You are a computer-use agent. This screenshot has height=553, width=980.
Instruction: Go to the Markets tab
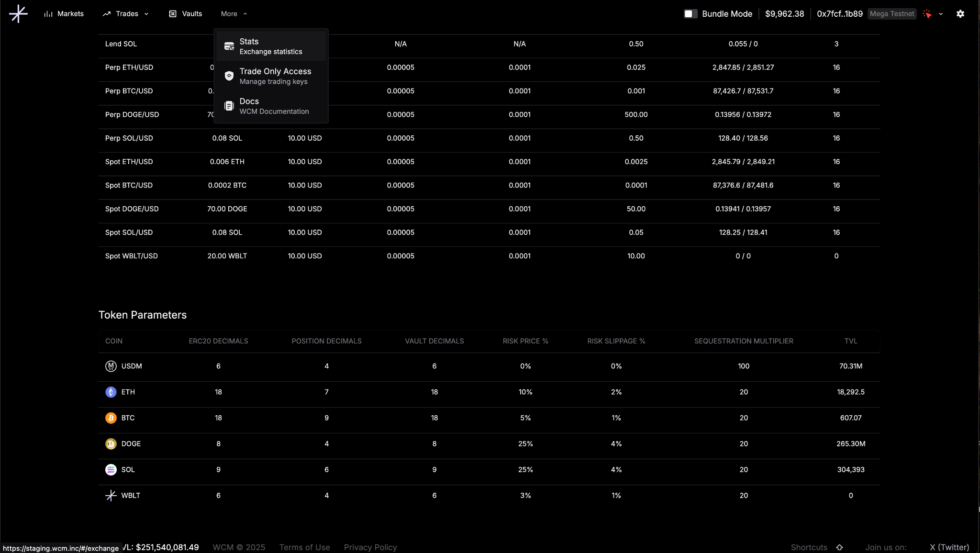pyautogui.click(x=64, y=14)
